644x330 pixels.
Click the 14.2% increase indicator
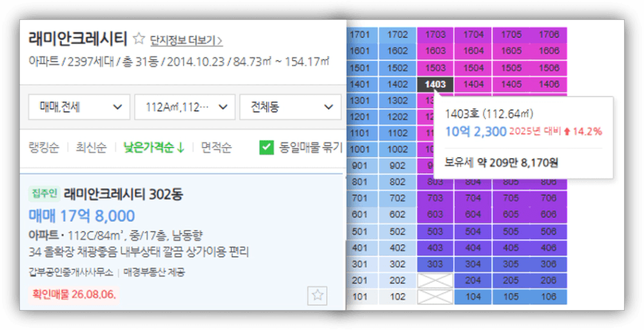583,131
